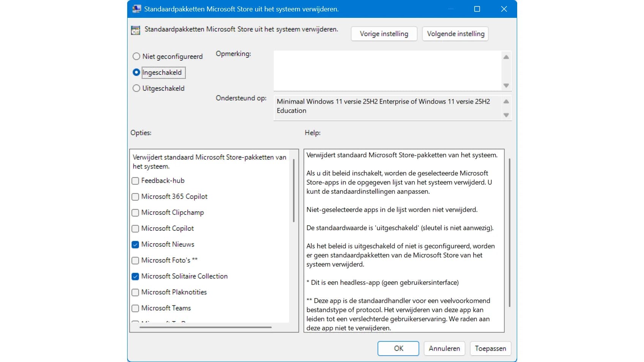This screenshot has height=362, width=644.
Task: Uncheck the Microsoft Nieuws checkbox
Action: (135, 245)
